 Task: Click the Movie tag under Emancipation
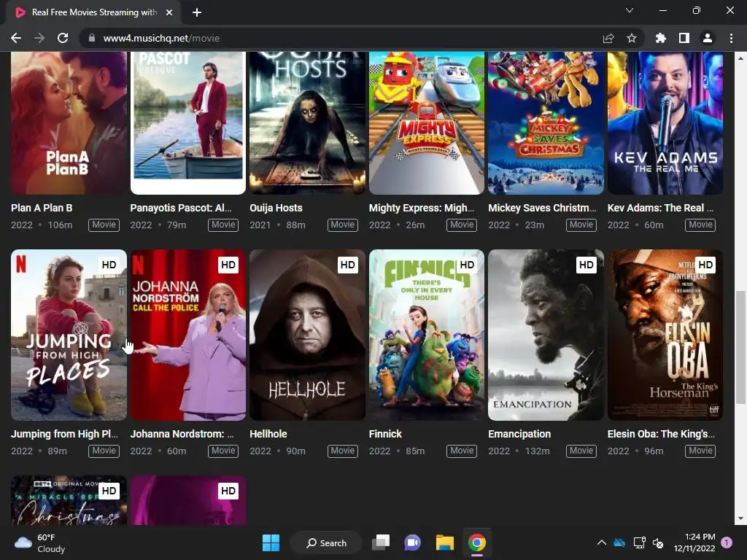click(x=581, y=451)
